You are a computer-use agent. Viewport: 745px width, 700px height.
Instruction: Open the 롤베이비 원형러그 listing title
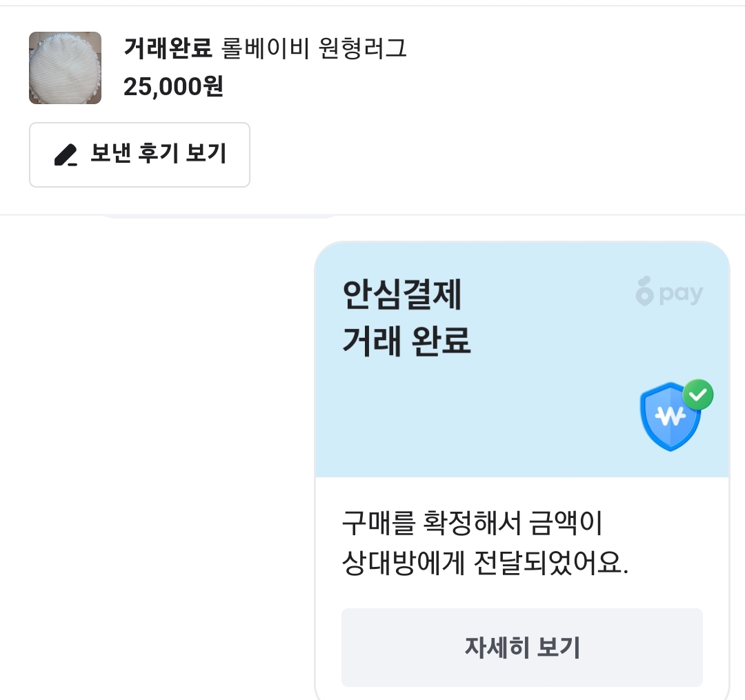coord(315,48)
